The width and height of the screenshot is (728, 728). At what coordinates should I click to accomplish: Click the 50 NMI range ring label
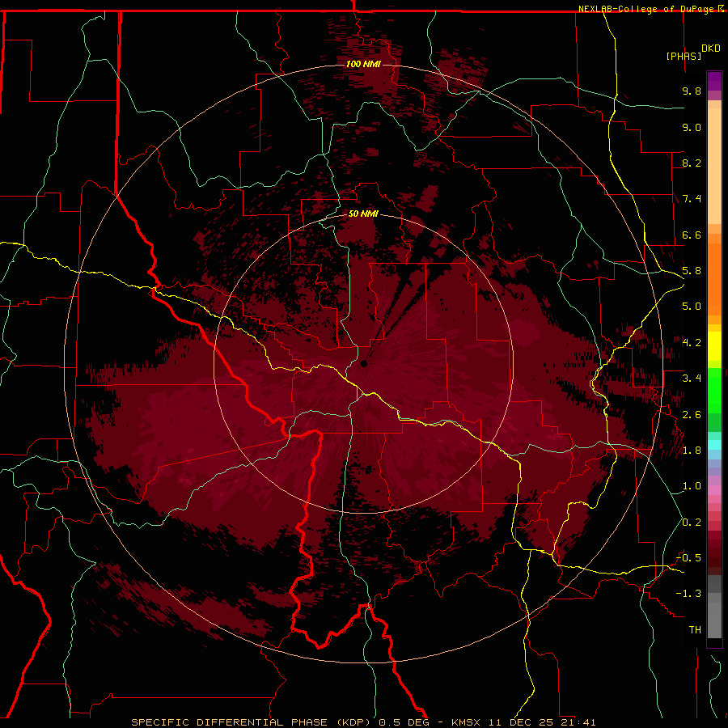pyautogui.click(x=363, y=214)
